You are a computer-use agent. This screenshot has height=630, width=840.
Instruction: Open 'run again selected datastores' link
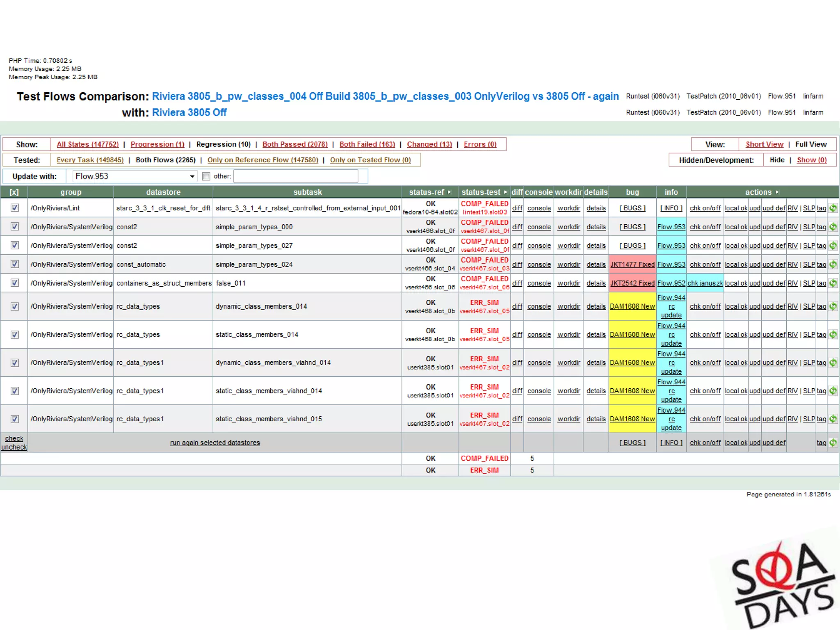click(x=215, y=443)
